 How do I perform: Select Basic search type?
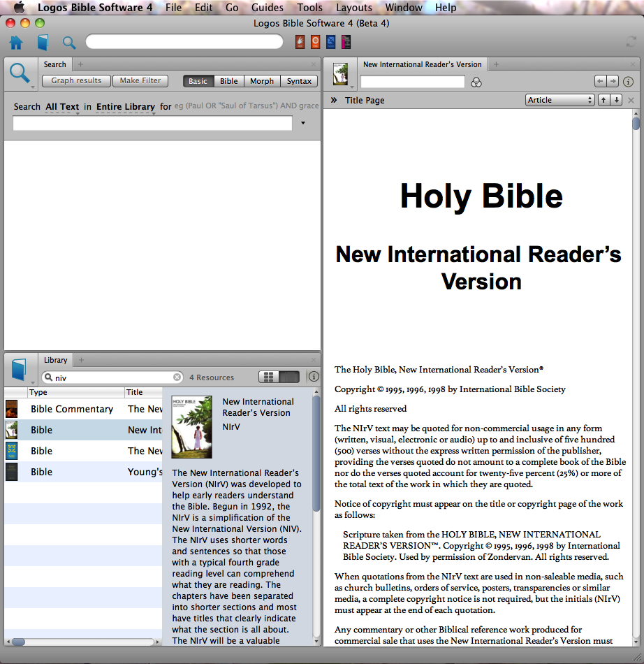click(x=198, y=81)
